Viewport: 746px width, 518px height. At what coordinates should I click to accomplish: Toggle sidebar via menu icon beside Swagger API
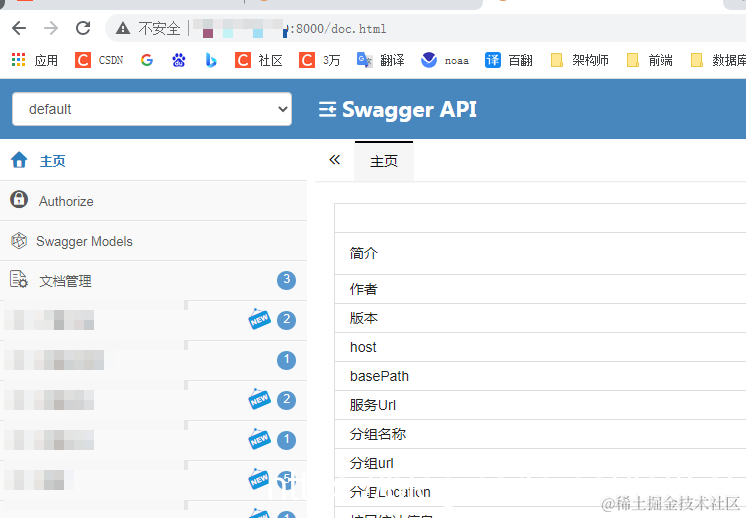(x=327, y=109)
